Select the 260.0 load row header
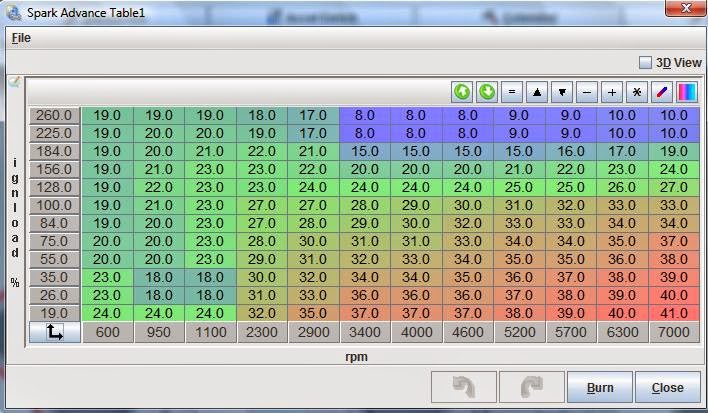 coord(54,115)
